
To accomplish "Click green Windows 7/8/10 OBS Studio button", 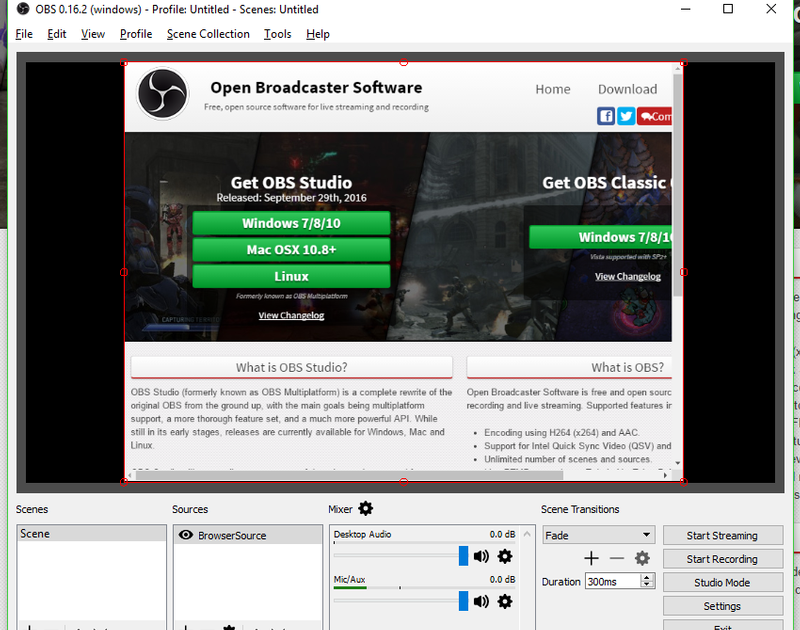I will [x=291, y=223].
